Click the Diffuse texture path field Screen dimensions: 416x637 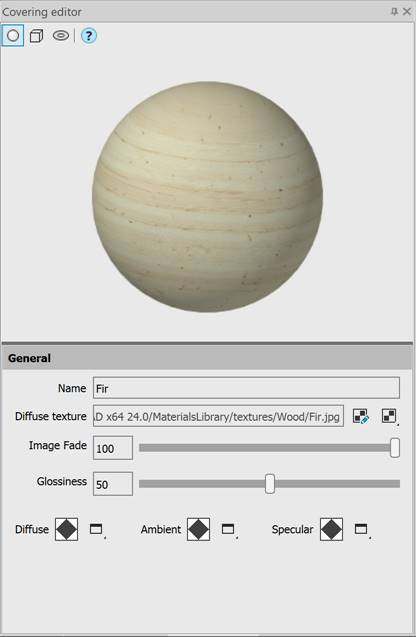coord(219,416)
